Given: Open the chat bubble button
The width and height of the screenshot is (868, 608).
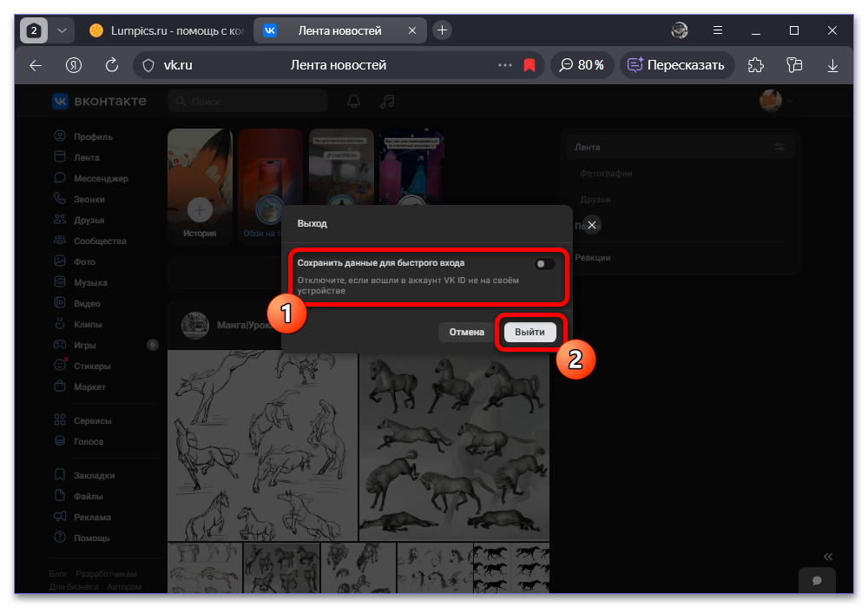Looking at the screenshot, I should pyautogui.click(x=817, y=580).
